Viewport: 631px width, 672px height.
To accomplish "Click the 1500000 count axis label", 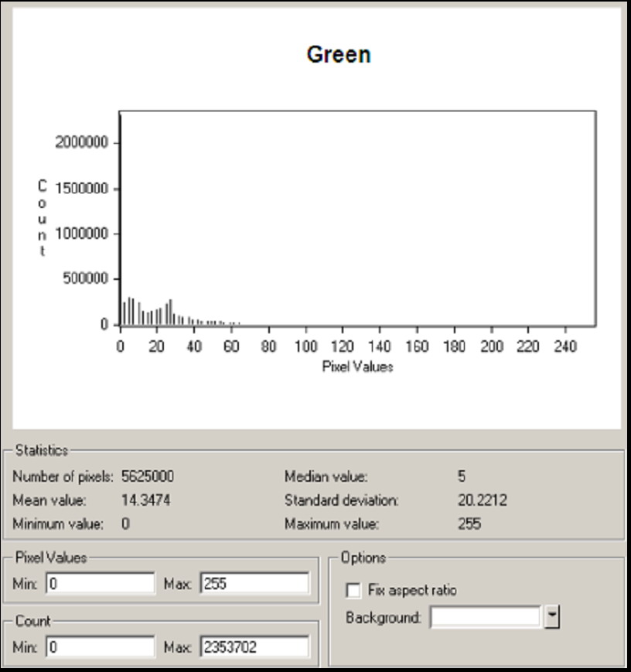I will click(81, 188).
